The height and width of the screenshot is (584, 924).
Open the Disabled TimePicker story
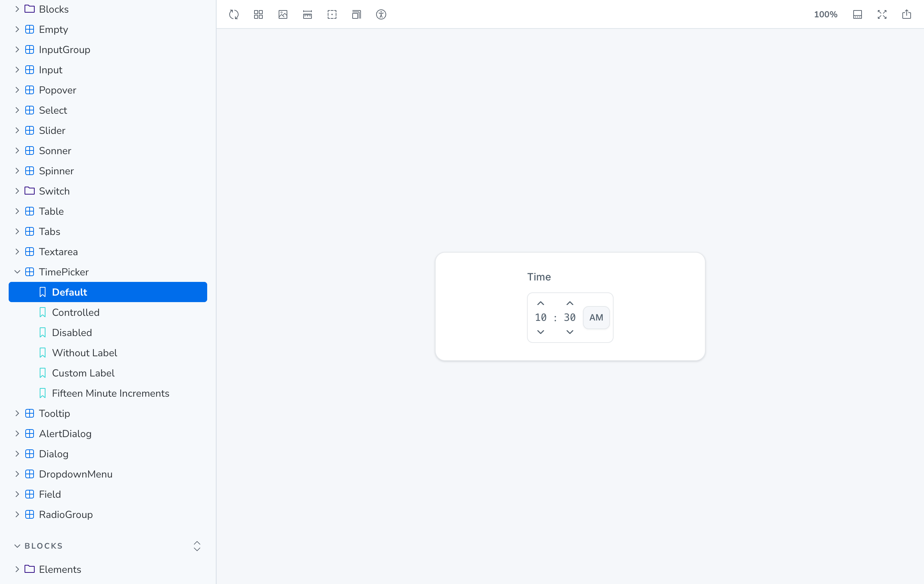tap(72, 332)
